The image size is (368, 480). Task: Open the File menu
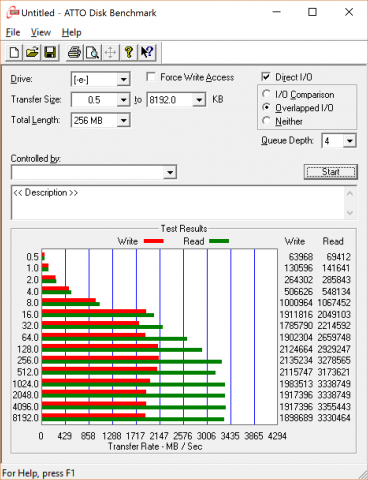click(x=13, y=32)
